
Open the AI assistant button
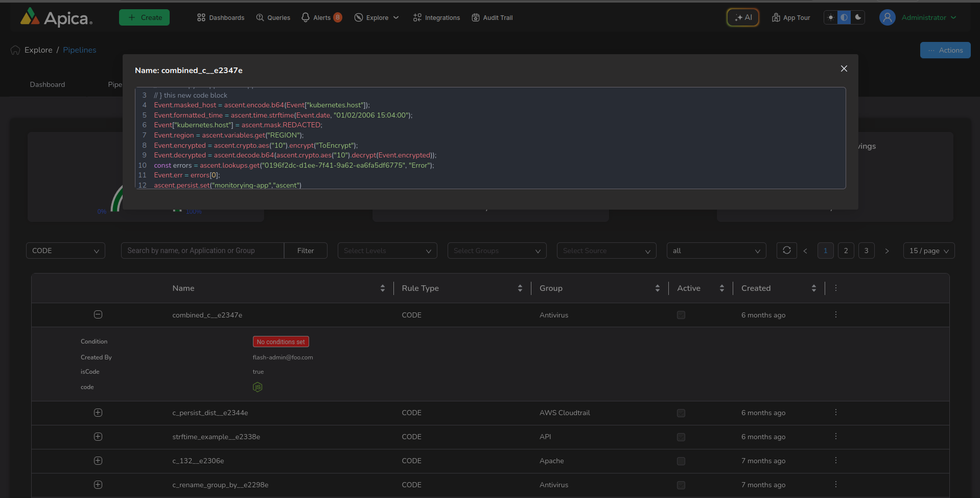(743, 17)
